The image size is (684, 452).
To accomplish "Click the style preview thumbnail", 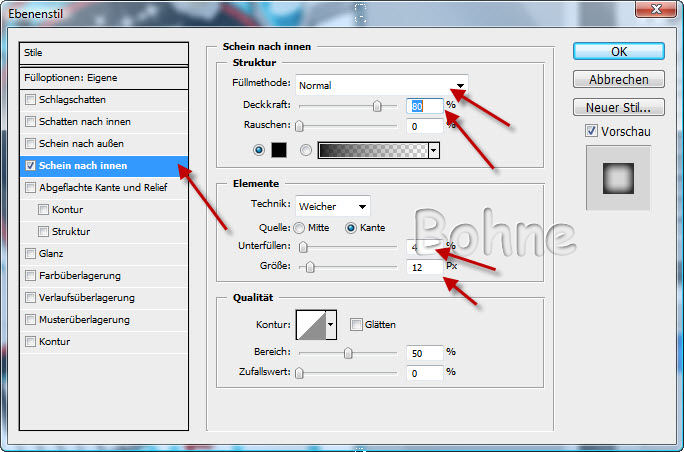I will (618, 178).
